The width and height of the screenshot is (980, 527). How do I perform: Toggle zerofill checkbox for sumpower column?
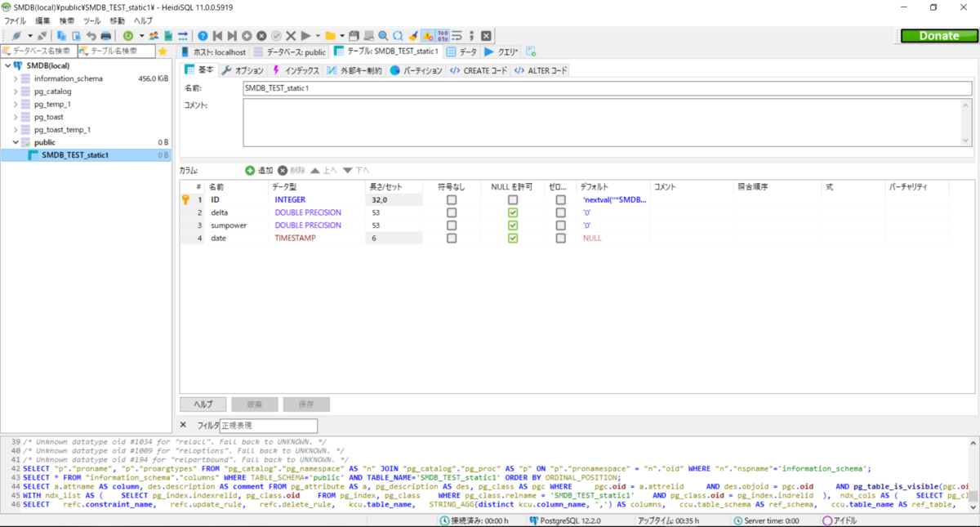[560, 225]
